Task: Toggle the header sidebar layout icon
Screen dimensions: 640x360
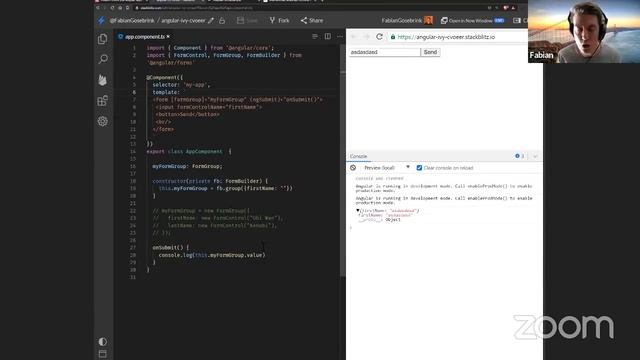Action: (x=517, y=20)
